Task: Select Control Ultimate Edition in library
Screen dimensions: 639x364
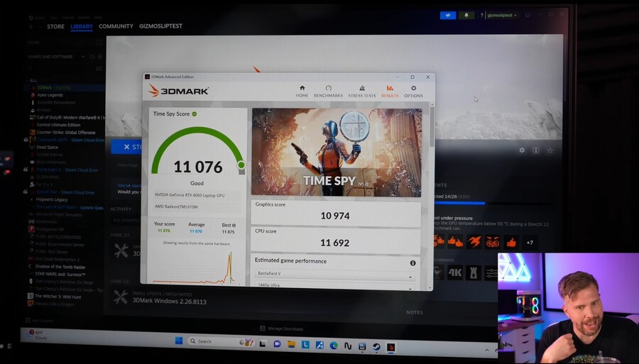Action: pos(58,125)
